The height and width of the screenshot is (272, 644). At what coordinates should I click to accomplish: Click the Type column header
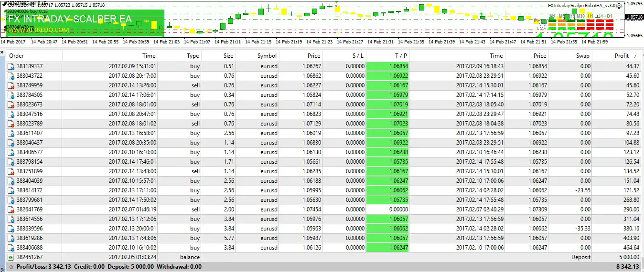193,56
